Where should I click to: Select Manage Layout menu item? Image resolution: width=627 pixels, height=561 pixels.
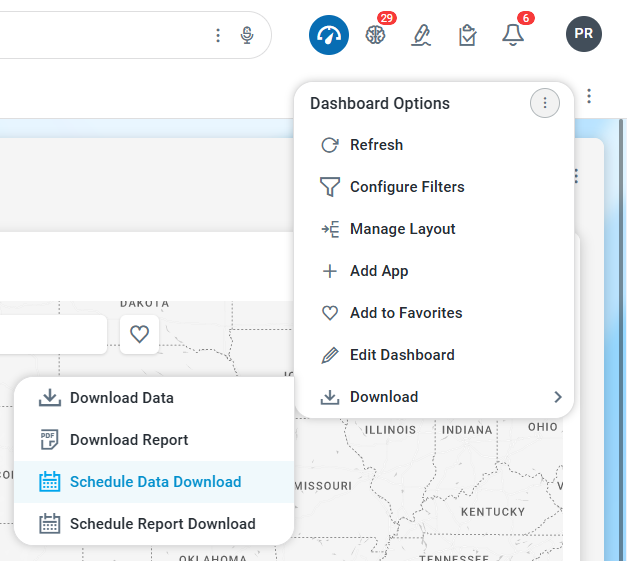[402, 229]
